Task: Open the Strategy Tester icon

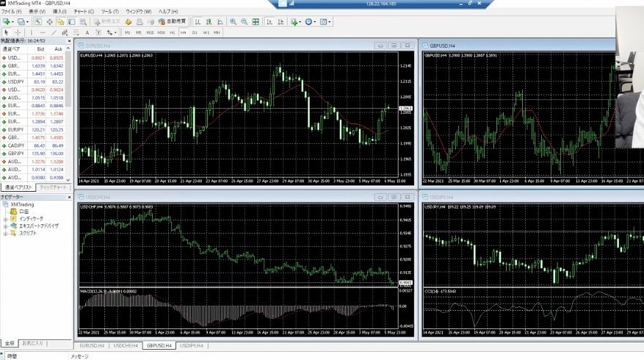Action: coord(82,21)
